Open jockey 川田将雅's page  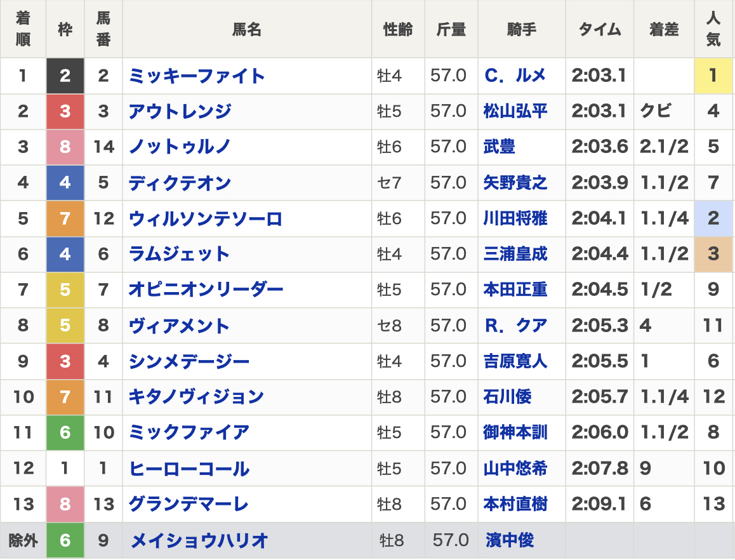[515, 219]
